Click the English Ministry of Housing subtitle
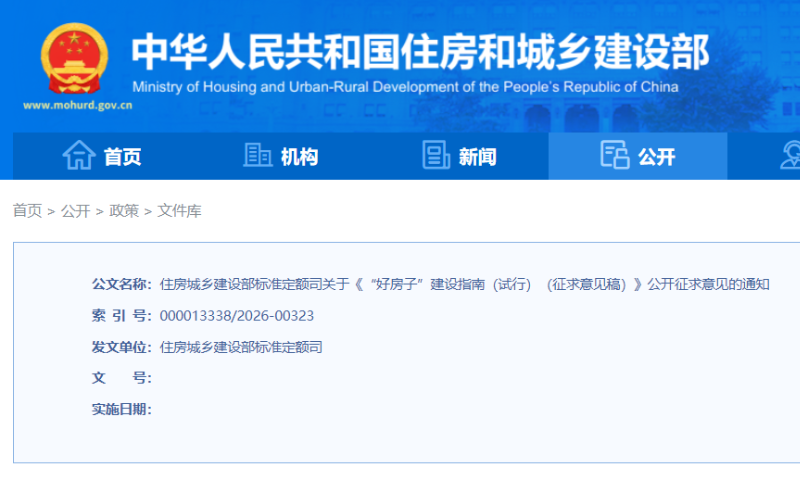Image resolution: width=800 pixels, height=480 pixels. pyautogui.click(x=405, y=86)
